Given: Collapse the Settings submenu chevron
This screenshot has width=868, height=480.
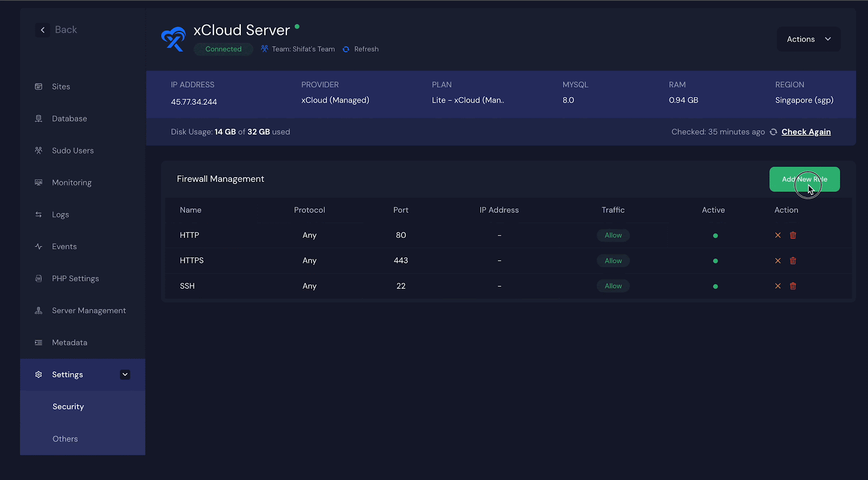Looking at the screenshot, I should tap(125, 375).
